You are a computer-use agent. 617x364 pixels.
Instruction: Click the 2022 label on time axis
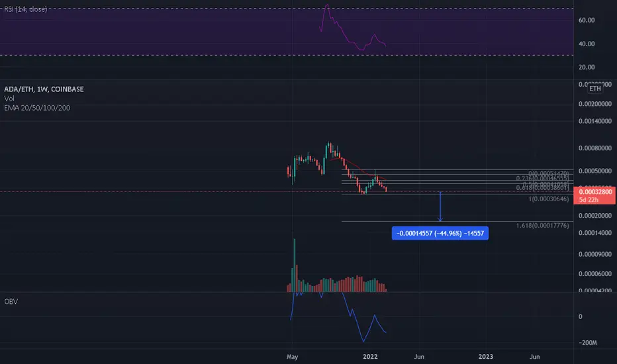(x=370, y=357)
